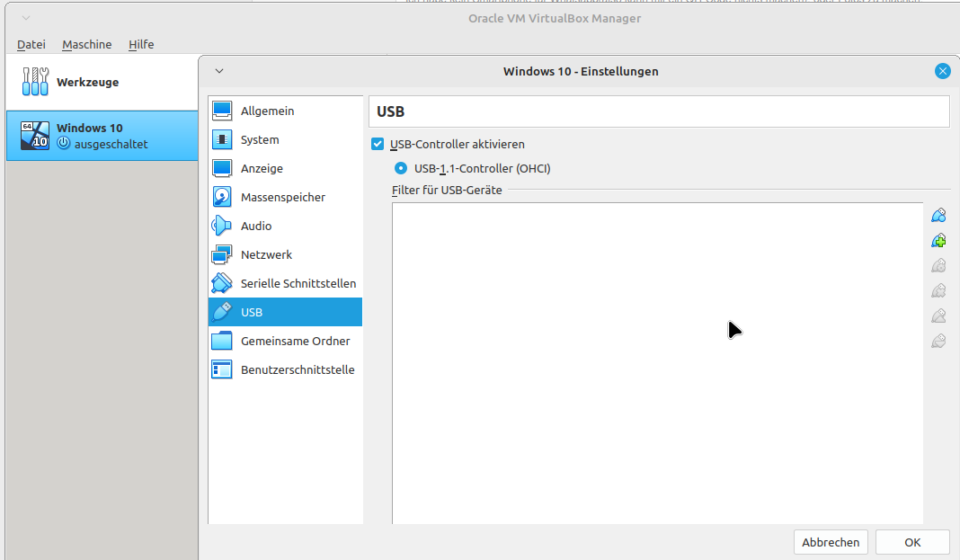Switch to the Anzeige settings page

pos(285,168)
